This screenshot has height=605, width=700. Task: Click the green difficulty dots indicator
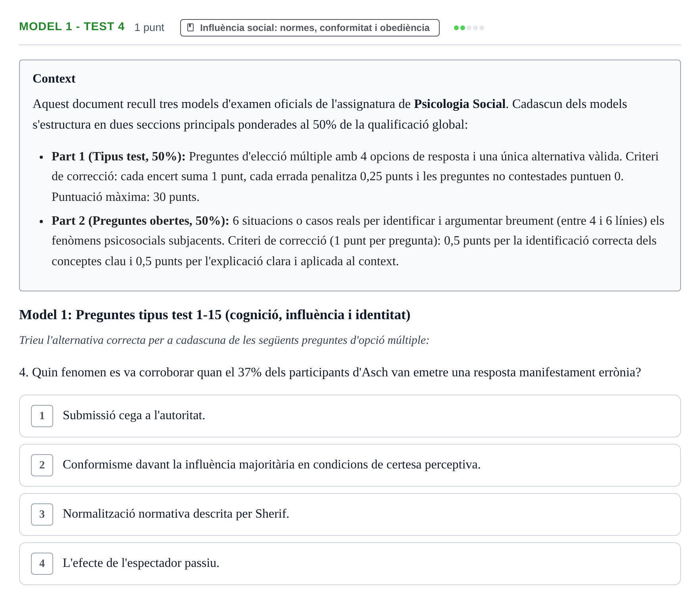click(x=469, y=28)
